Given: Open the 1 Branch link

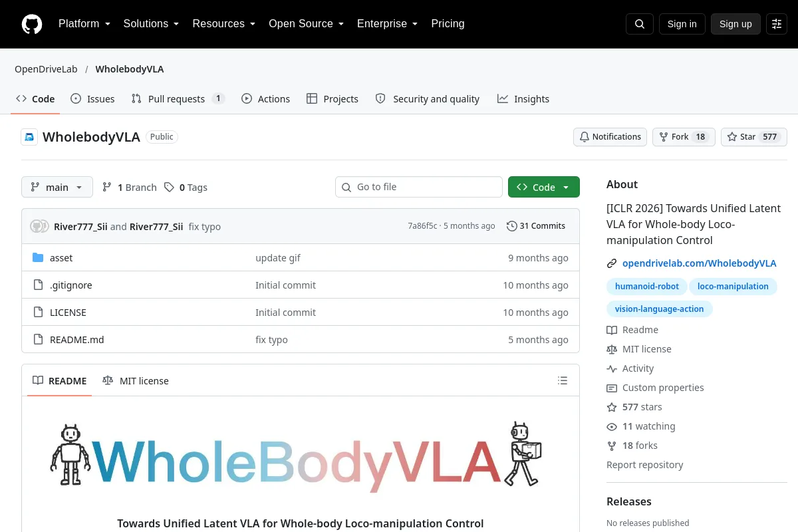Looking at the screenshot, I should click(x=130, y=188).
